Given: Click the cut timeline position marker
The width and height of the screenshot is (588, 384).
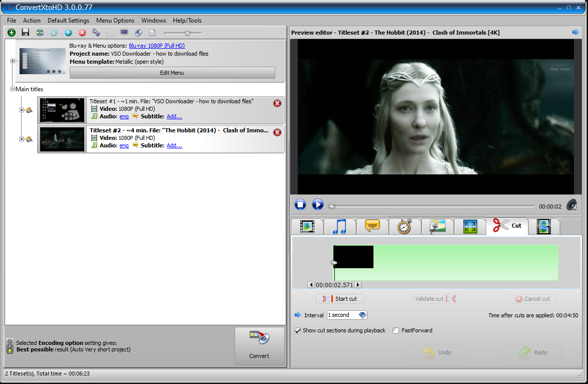Looking at the screenshot, I should [x=334, y=263].
